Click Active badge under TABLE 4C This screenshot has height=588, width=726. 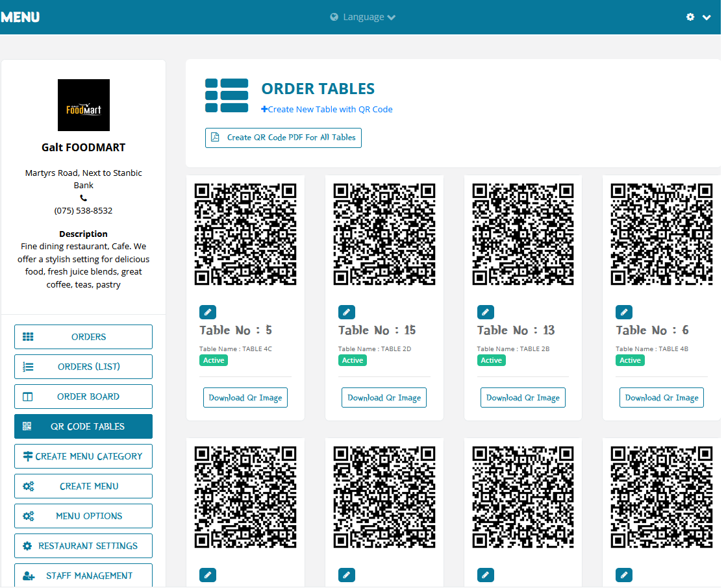tap(214, 360)
